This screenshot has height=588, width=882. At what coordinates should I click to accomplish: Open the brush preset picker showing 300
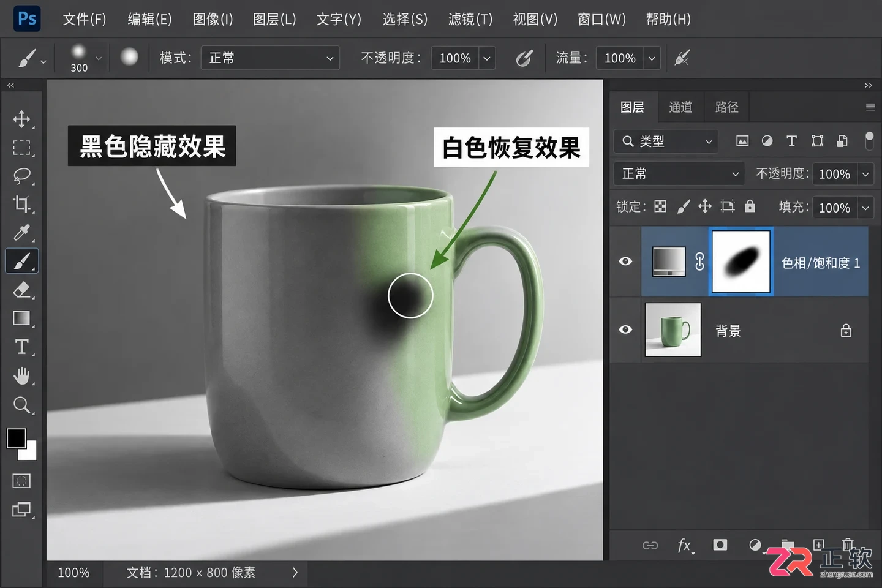(85, 58)
